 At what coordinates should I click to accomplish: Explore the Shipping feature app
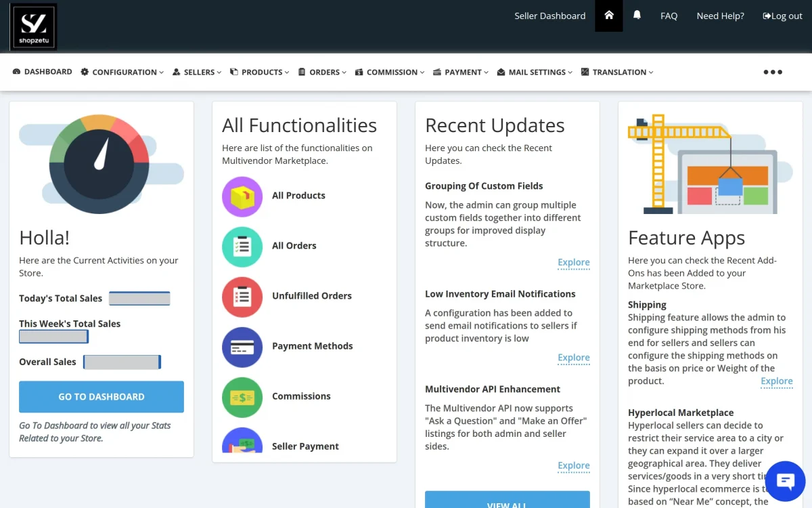click(x=777, y=382)
